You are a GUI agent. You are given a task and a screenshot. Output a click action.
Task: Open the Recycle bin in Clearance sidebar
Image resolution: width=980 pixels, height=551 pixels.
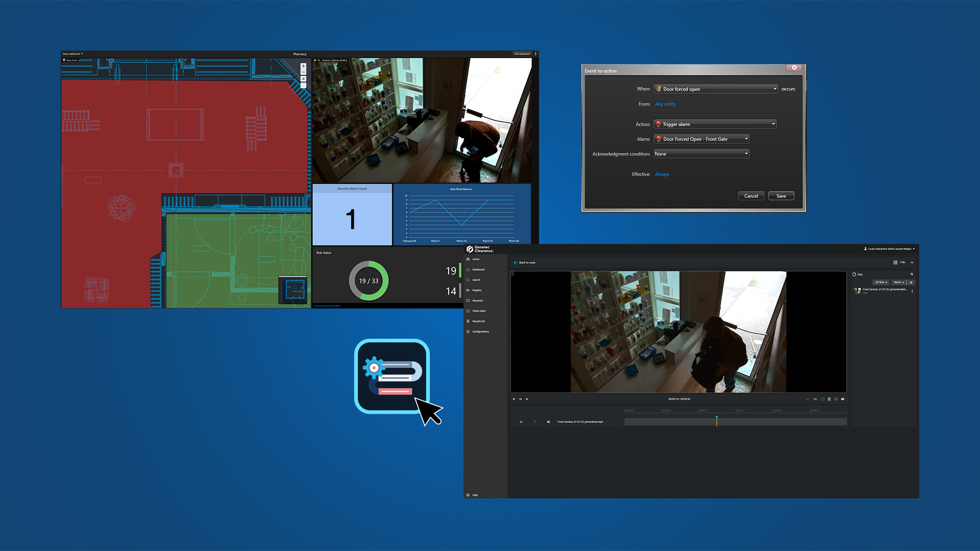[x=479, y=321]
